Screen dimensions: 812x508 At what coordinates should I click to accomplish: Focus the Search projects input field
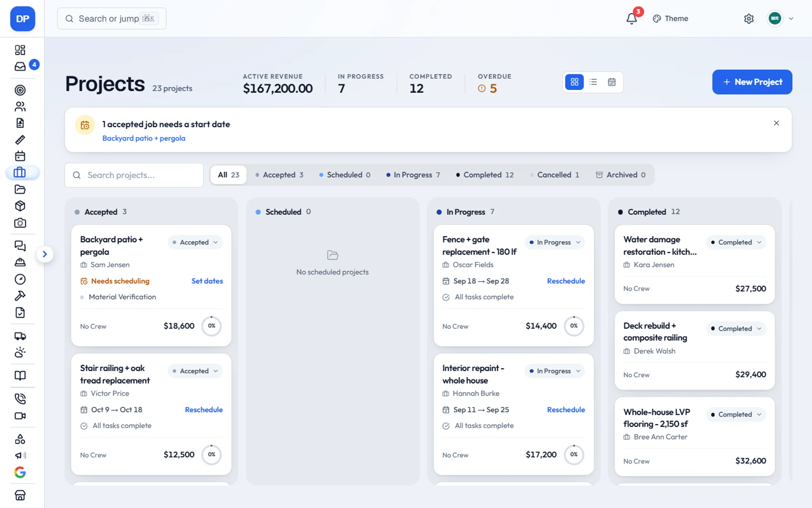pyautogui.click(x=134, y=175)
